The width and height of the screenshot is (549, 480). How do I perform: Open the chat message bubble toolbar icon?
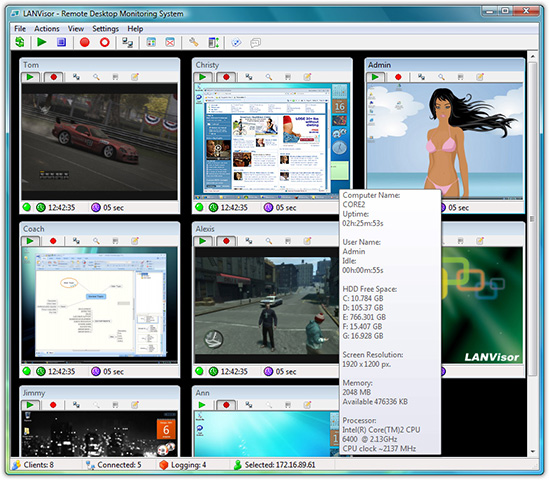[x=256, y=43]
